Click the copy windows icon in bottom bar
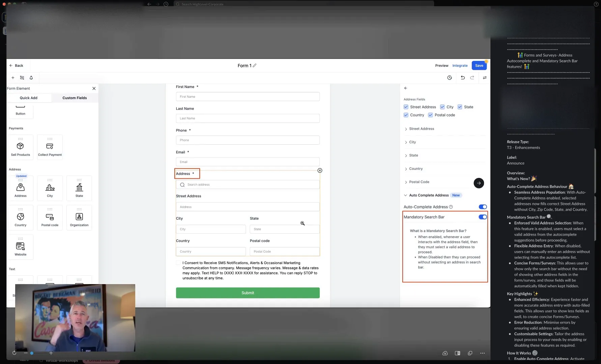This screenshot has height=364, width=601. point(470,353)
